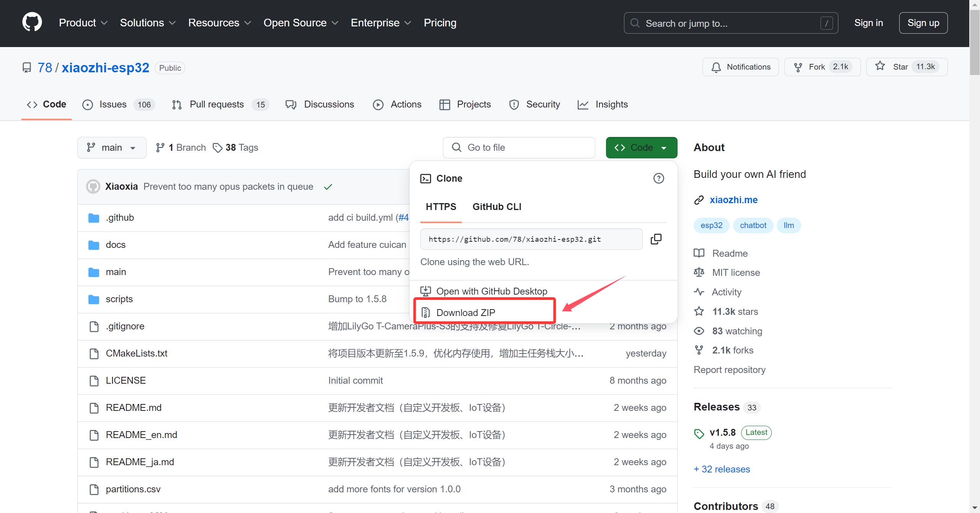Click the link icon beside xiaozhi.me
This screenshot has height=513, width=980.
tap(699, 200)
